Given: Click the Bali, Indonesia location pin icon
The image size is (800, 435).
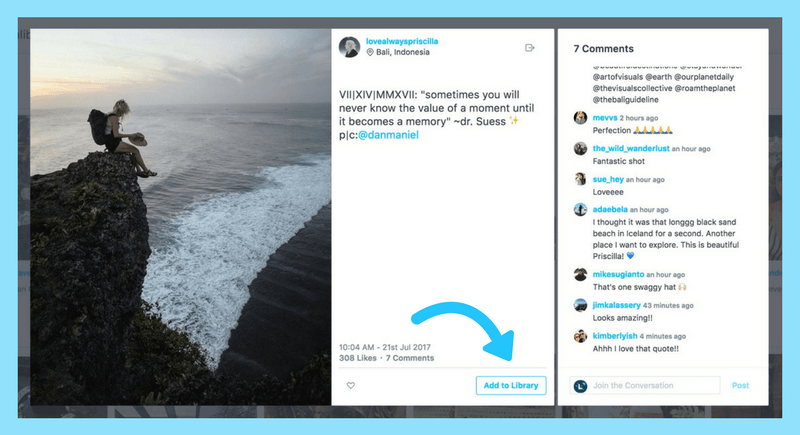Looking at the screenshot, I should tap(370, 52).
